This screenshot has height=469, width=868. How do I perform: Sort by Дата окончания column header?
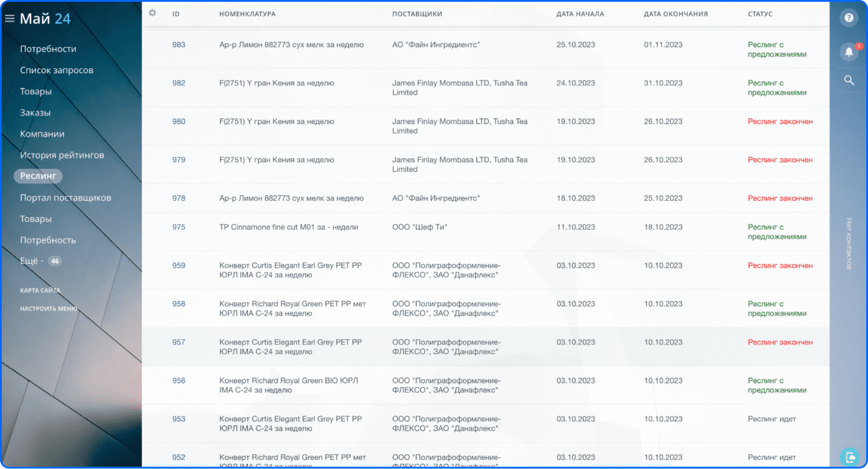click(x=676, y=14)
